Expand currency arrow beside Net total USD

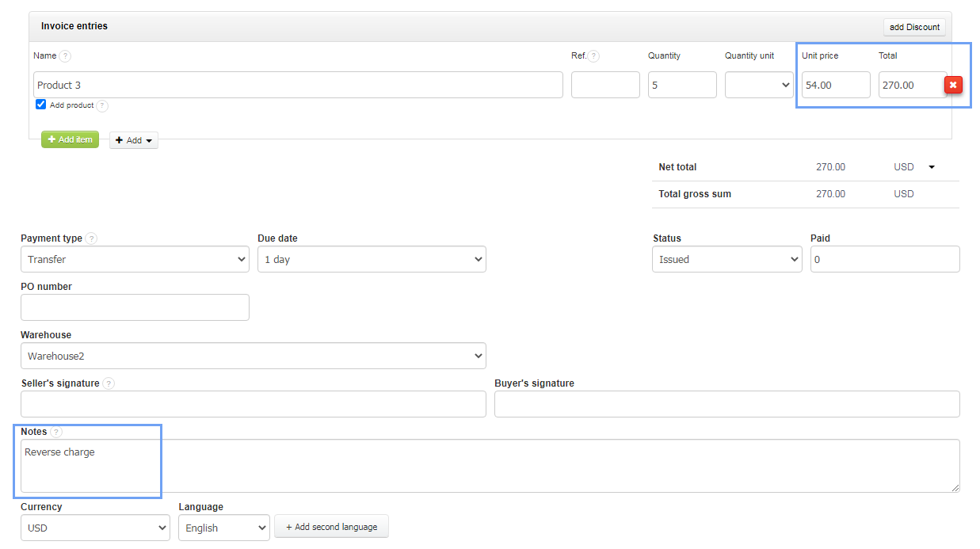pyautogui.click(x=932, y=167)
